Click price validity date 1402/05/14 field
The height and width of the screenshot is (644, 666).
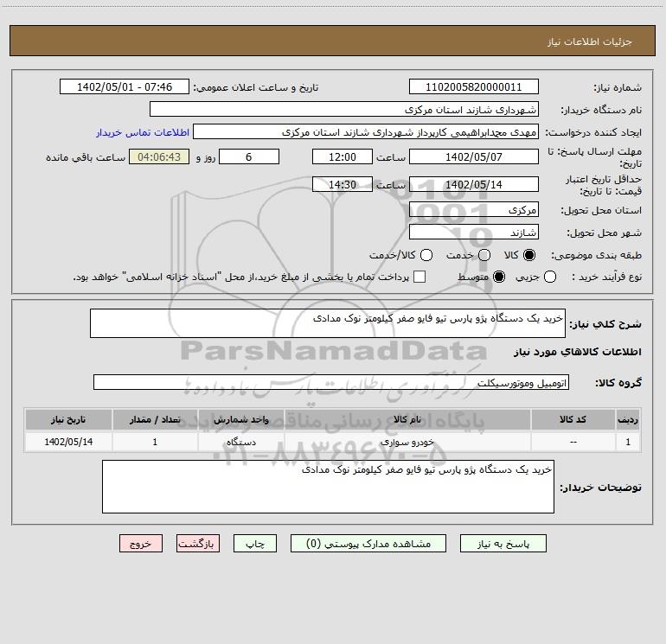(474, 184)
